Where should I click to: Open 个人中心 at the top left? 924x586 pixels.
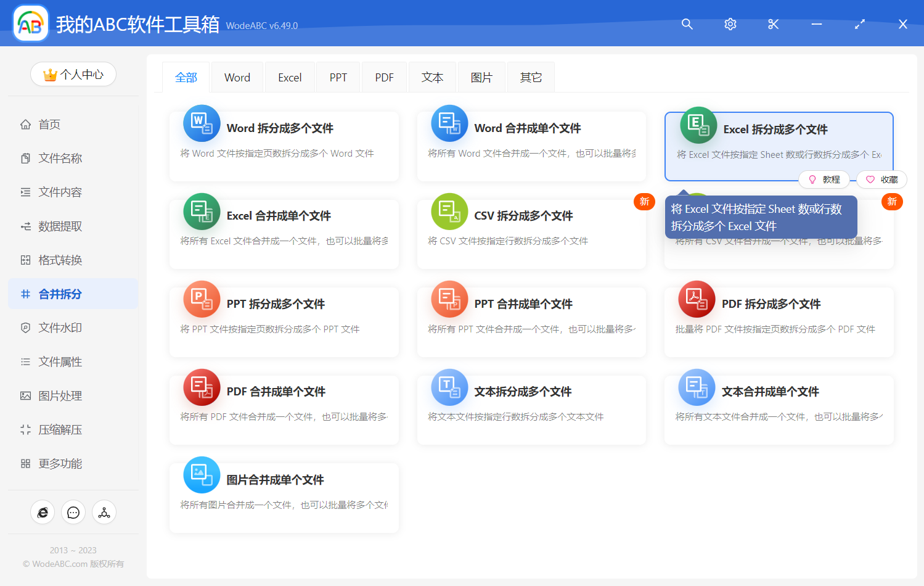[73, 73]
